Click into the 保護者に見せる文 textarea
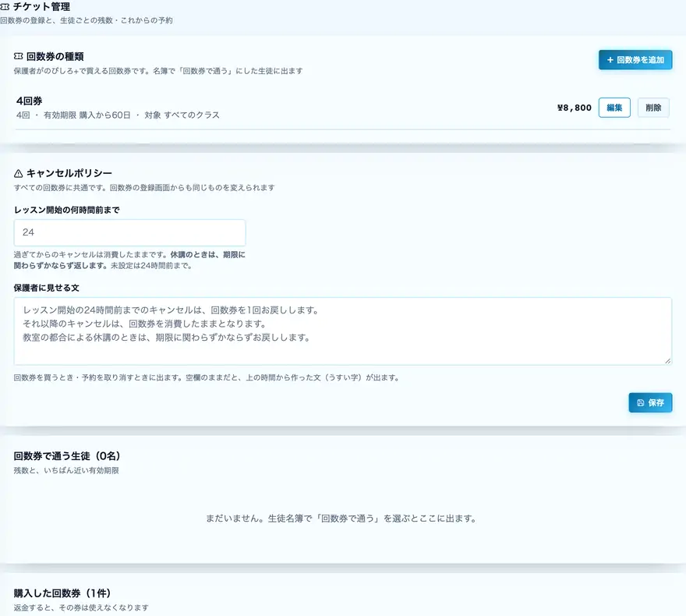This screenshot has height=616, width=686. 342,331
